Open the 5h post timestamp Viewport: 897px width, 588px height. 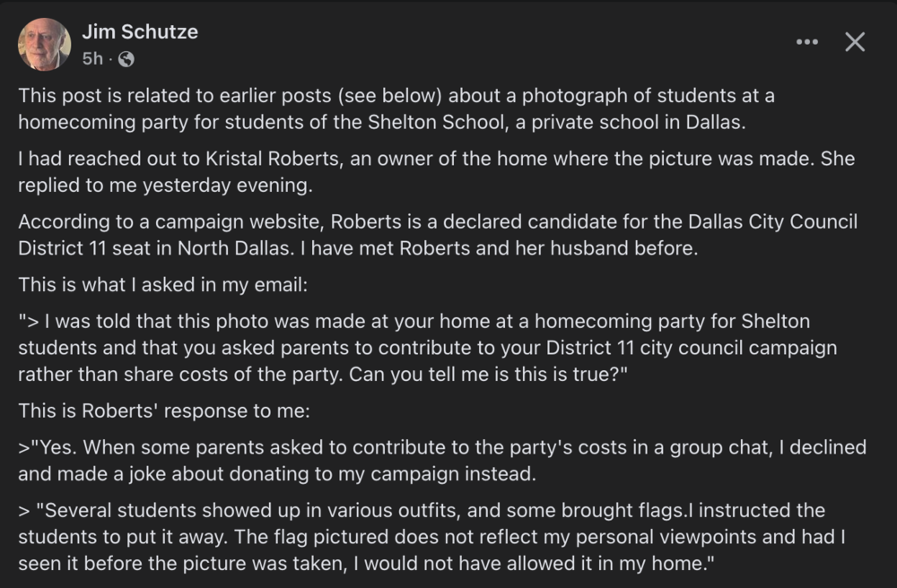(92, 59)
